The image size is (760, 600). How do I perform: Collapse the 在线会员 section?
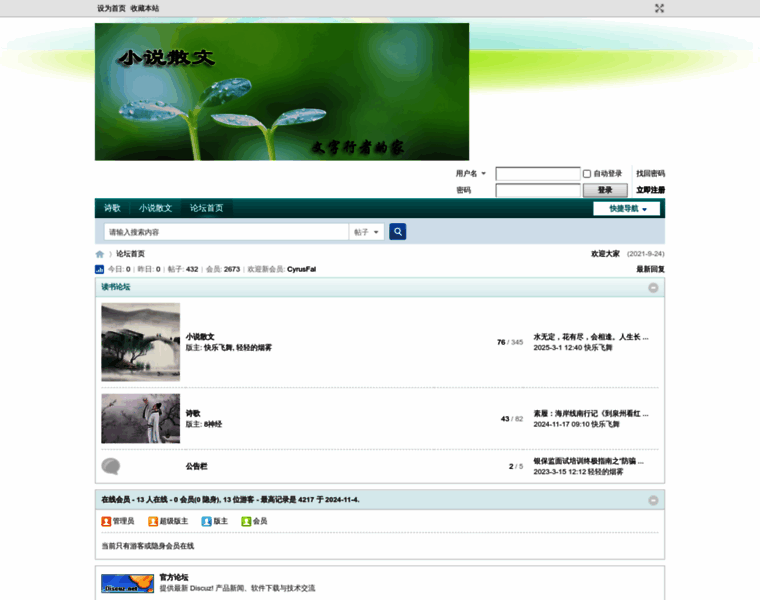click(x=653, y=500)
